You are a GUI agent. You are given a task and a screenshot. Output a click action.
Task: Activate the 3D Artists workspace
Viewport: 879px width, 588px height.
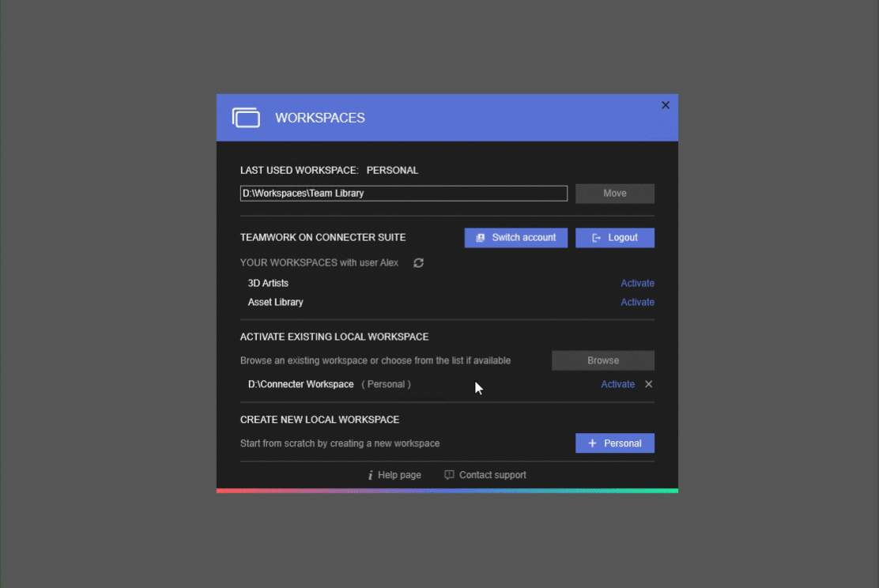[x=637, y=283]
